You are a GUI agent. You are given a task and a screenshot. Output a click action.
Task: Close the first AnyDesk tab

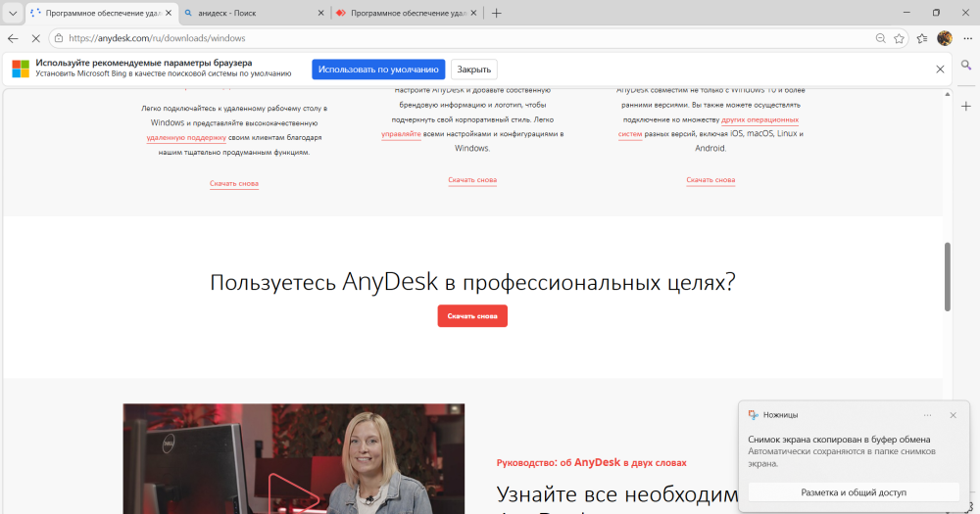(x=169, y=13)
